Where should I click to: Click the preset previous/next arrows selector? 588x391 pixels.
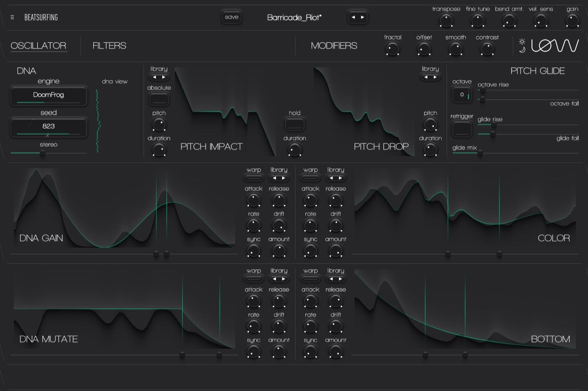358,17
